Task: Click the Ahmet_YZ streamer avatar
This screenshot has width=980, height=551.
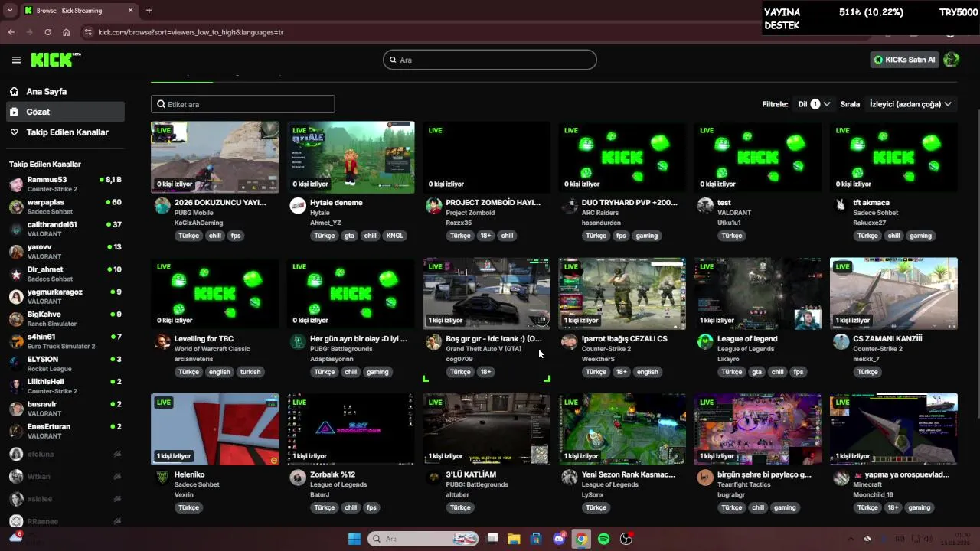Action: (298, 205)
